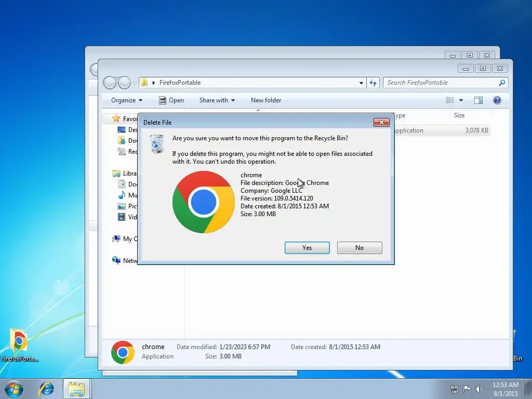Select Favorites in the navigation pane
This screenshot has width=532, height=399.
(125, 118)
